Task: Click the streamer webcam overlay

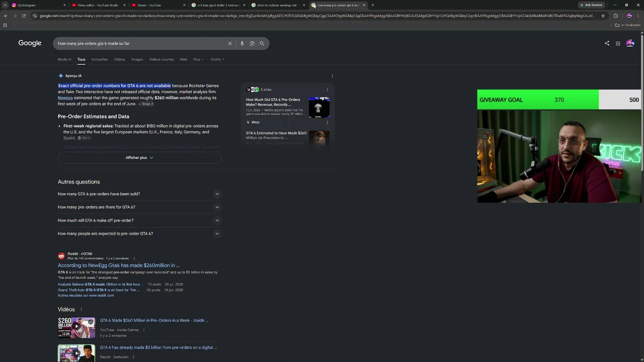Action: click(559, 156)
